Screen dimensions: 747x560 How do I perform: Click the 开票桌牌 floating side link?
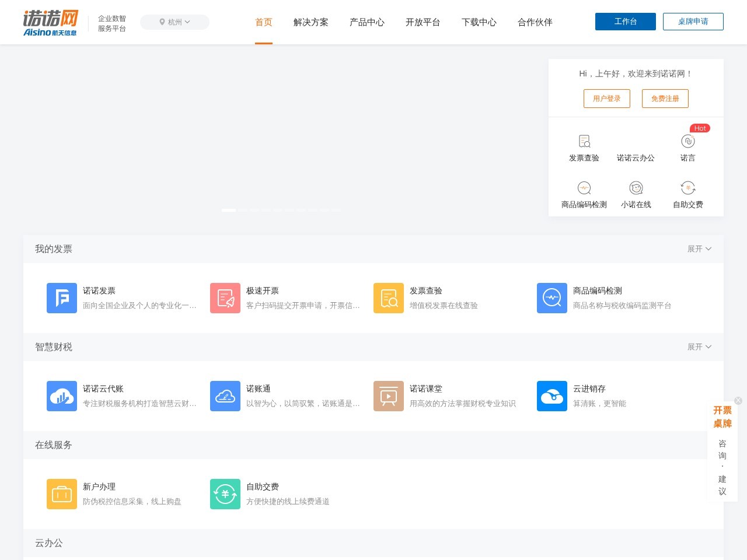722,417
